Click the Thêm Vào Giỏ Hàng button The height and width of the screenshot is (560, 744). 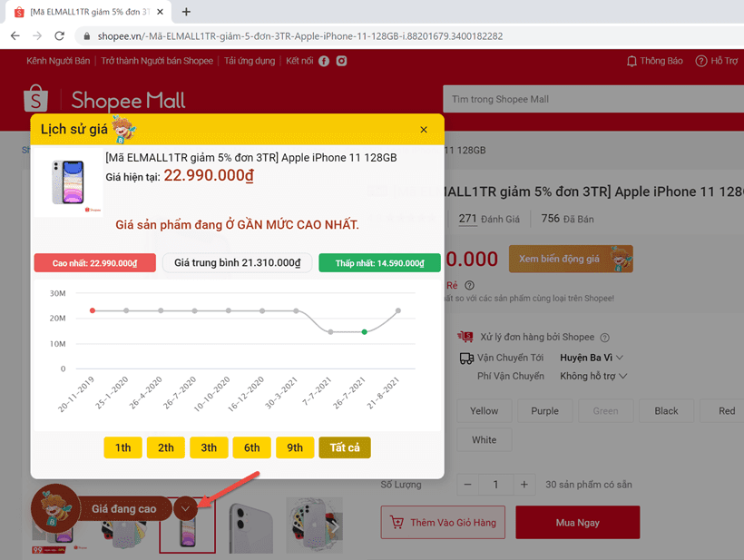[x=443, y=522]
